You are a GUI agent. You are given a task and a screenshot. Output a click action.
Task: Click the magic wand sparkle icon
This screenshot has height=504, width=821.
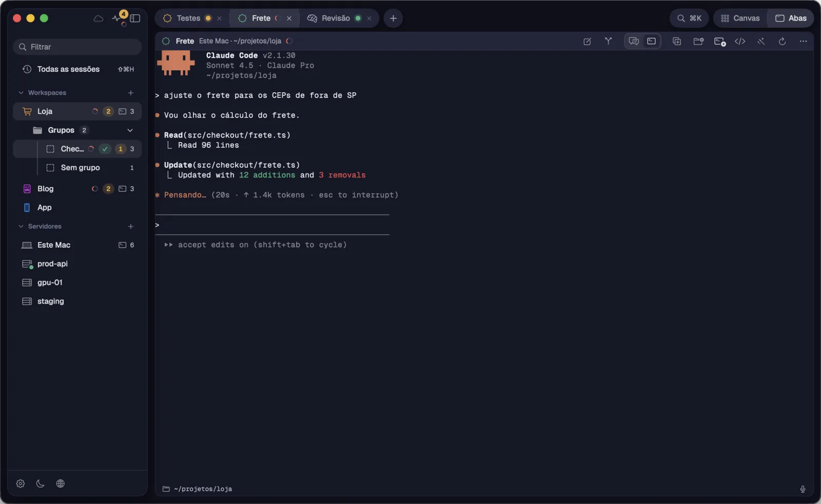761,42
